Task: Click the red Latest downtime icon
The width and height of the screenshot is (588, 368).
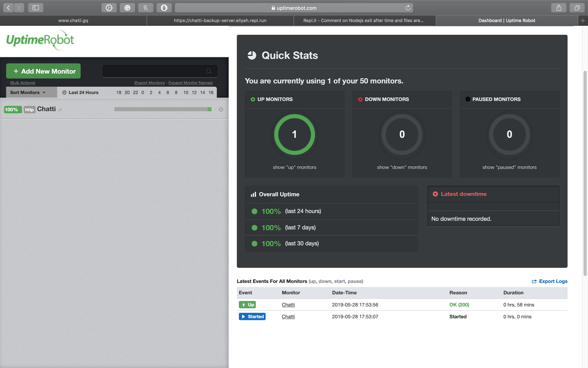Action: tap(435, 194)
